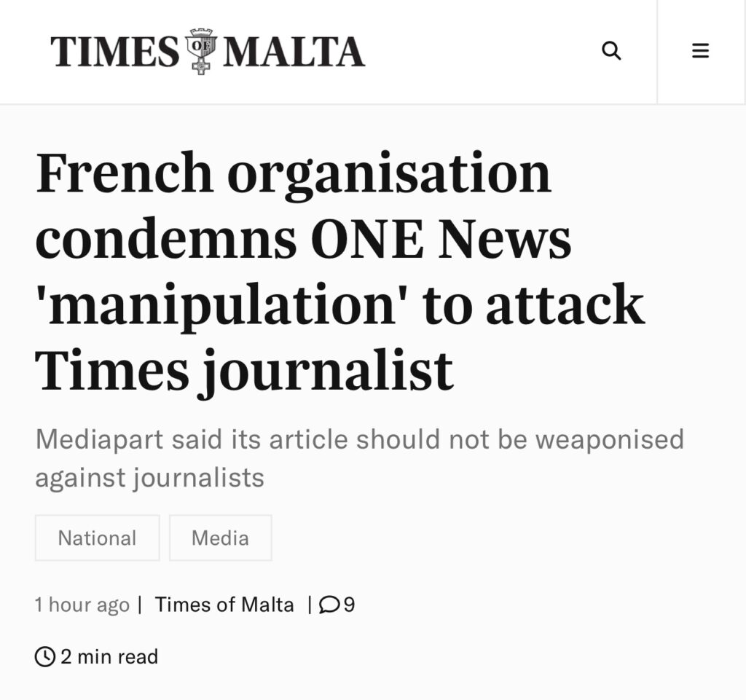Click the '1 hour ago' timestamp
The width and height of the screenshot is (746, 700).
click(82, 605)
